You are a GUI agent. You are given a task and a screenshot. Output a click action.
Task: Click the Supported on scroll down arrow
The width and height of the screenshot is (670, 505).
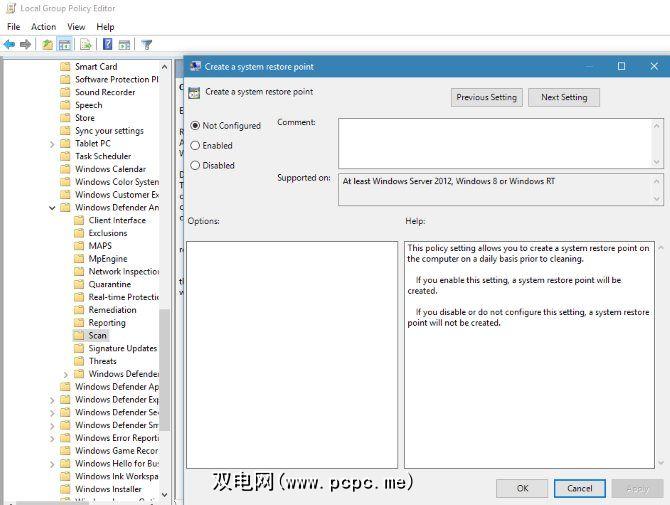click(x=657, y=199)
